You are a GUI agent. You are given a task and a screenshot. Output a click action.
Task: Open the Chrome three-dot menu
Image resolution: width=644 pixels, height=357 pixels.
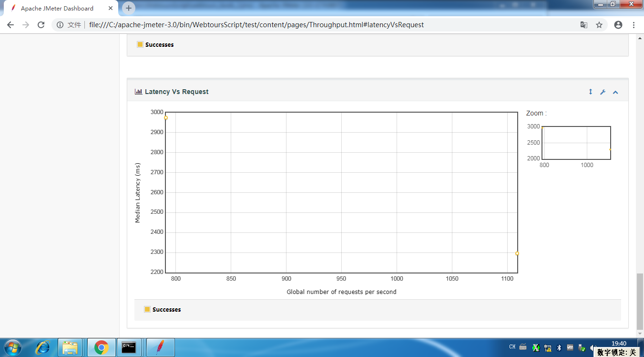634,25
